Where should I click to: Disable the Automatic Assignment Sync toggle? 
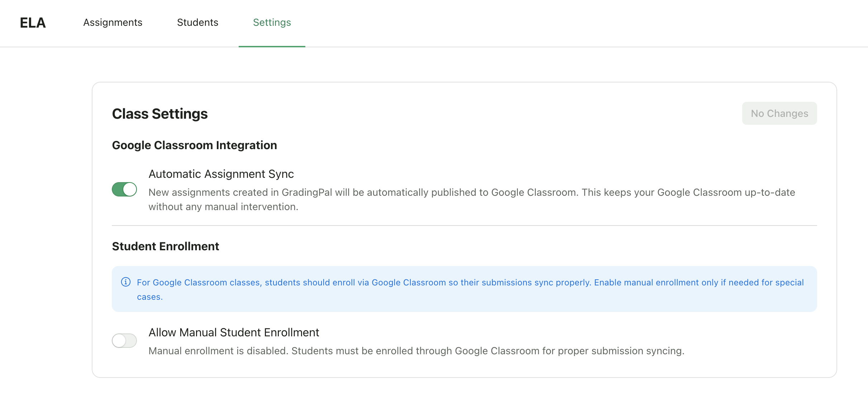click(x=124, y=189)
